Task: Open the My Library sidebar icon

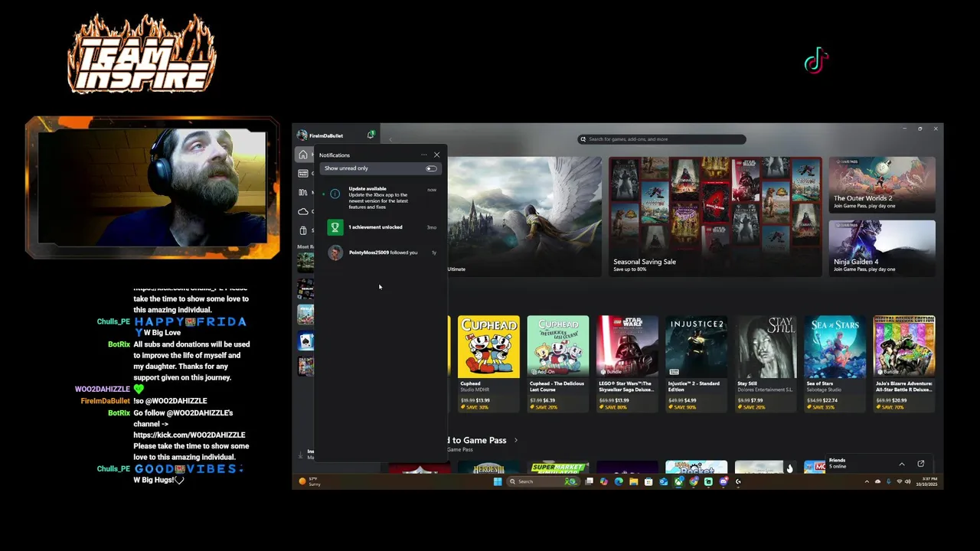Action: 303,192
